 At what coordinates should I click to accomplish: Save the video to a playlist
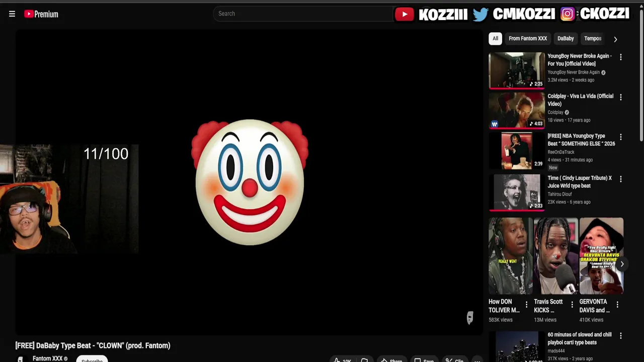point(424,360)
